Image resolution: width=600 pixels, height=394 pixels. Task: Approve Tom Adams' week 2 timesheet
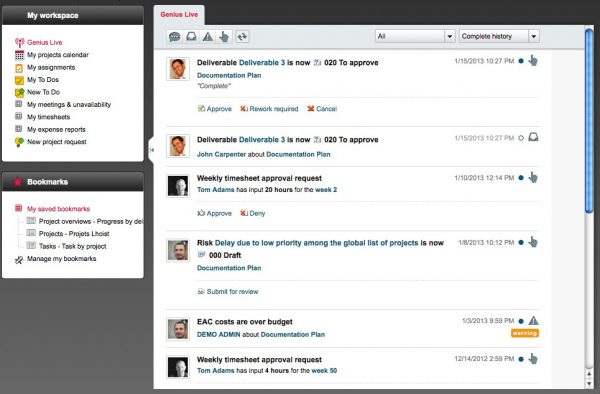(215, 213)
